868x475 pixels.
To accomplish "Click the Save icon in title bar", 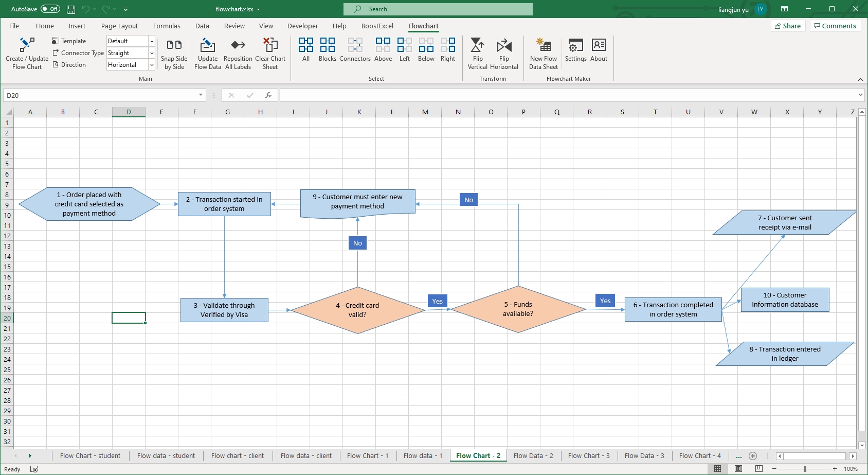I will point(71,9).
